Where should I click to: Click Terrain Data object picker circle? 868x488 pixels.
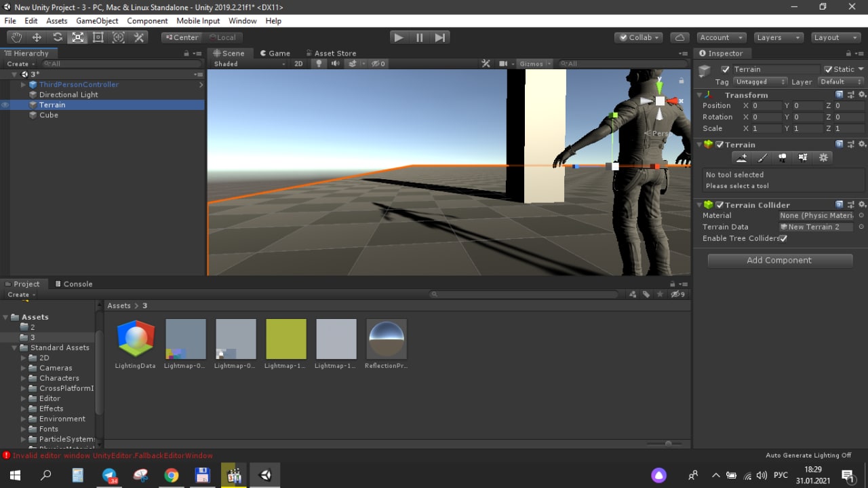pos(861,227)
